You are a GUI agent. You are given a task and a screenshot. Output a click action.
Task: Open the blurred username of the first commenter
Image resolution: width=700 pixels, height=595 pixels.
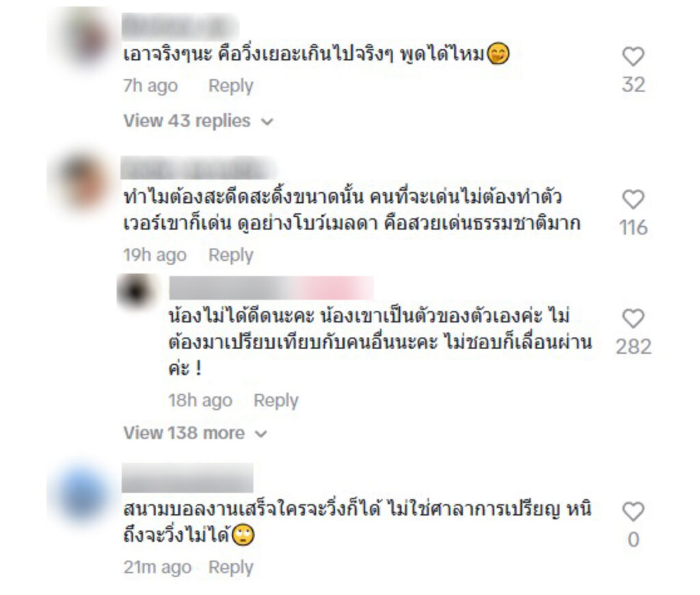point(180,27)
